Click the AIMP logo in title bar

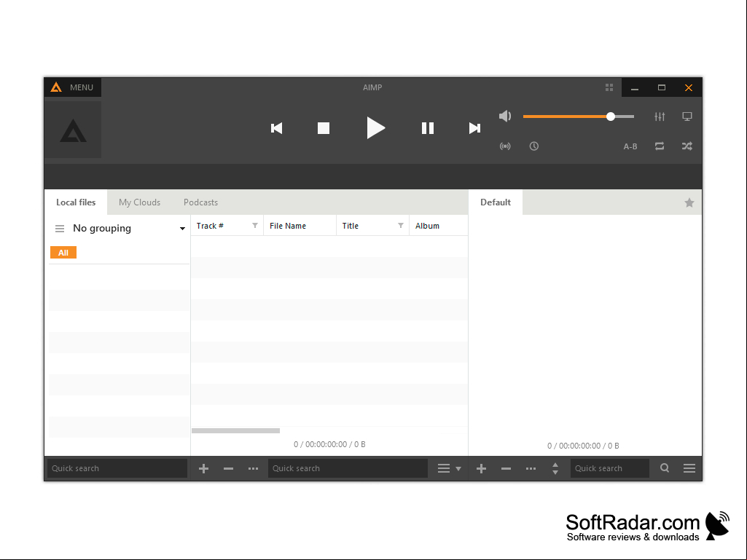[x=56, y=87]
